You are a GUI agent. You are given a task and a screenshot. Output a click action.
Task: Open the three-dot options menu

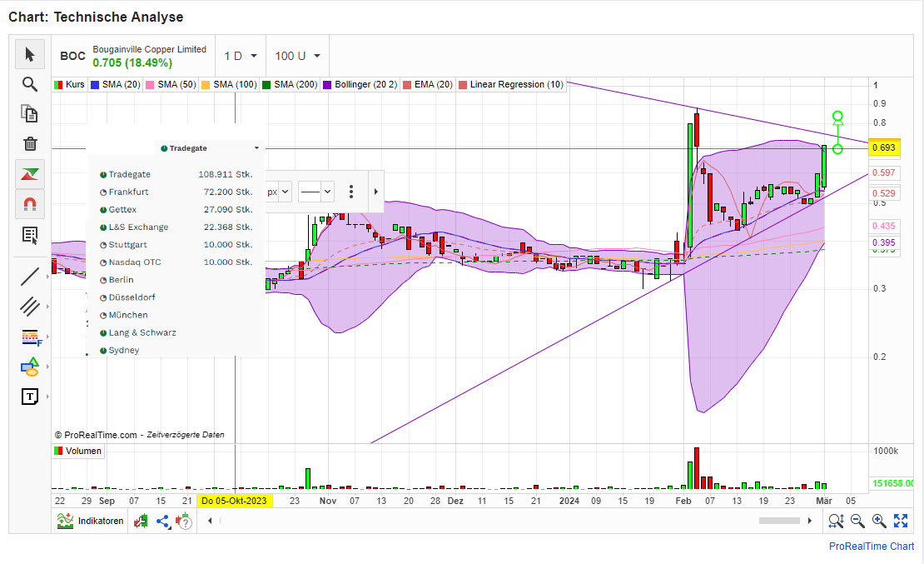pyautogui.click(x=351, y=192)
